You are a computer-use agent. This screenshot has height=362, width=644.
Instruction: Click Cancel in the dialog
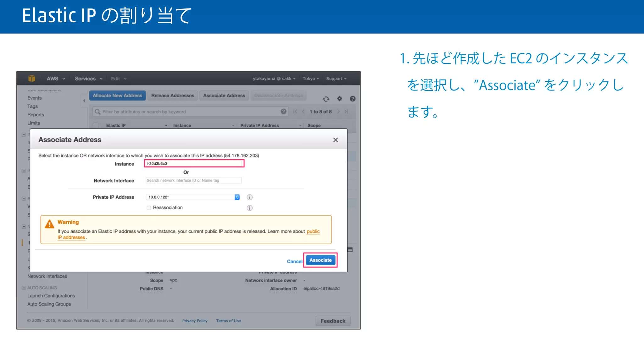click(294, 261)
